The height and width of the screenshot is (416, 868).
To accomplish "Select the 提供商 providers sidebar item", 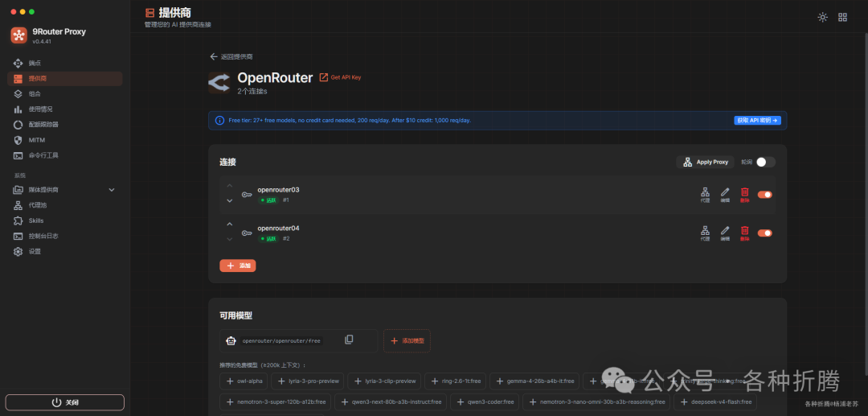I will pos(65,79).
